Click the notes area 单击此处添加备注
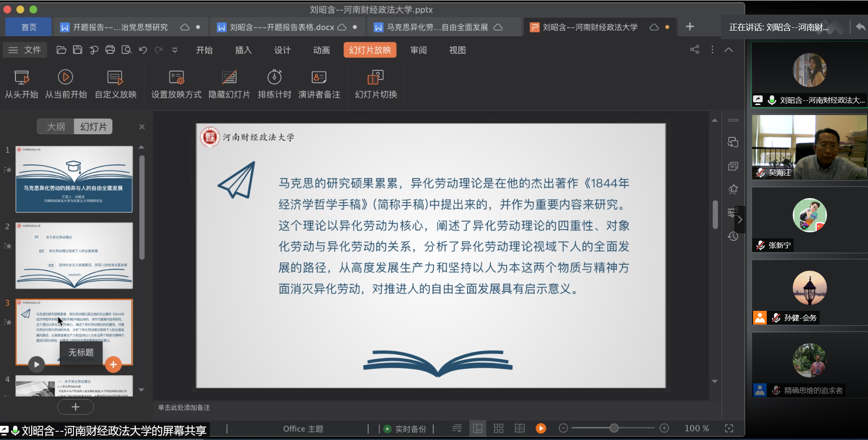The height and width of the screenshot is (440, 868). pos(184,408)
